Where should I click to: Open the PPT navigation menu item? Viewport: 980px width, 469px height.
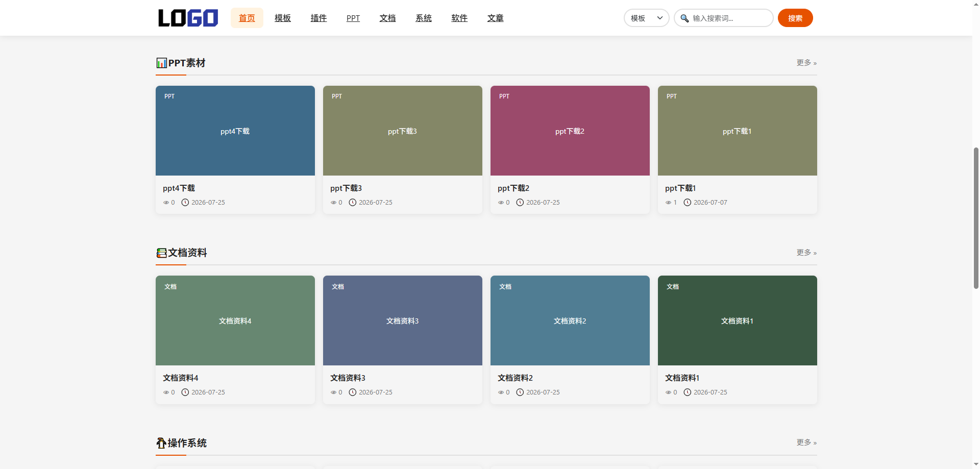click(353, 18)
